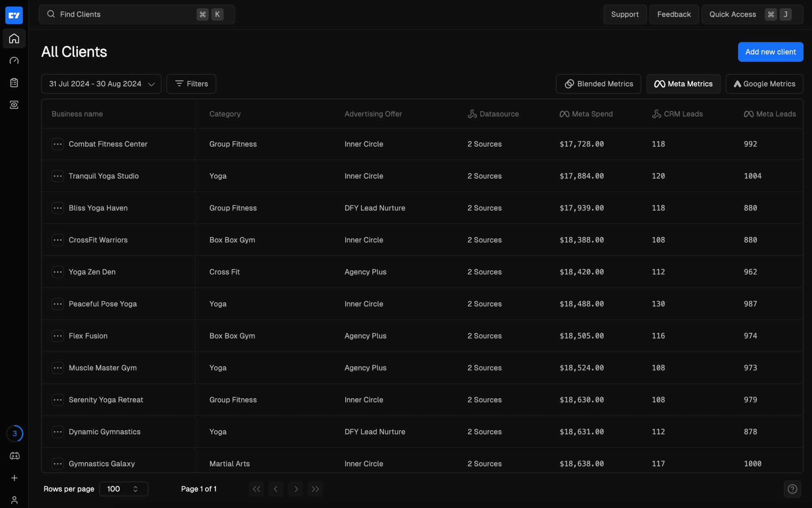Click the Gymnastics Galaxy name

pos(101,464)
